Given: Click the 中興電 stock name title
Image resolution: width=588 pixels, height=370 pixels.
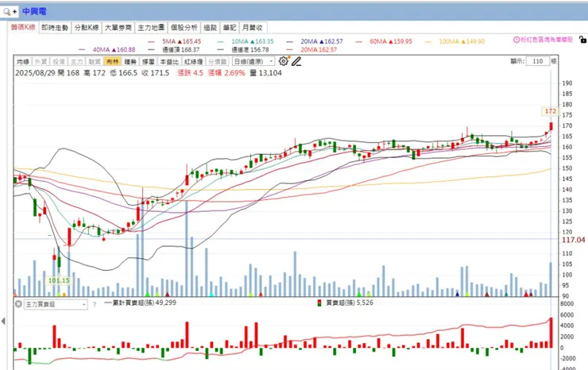Looking at the screenshot, I should tap(34, 12).
